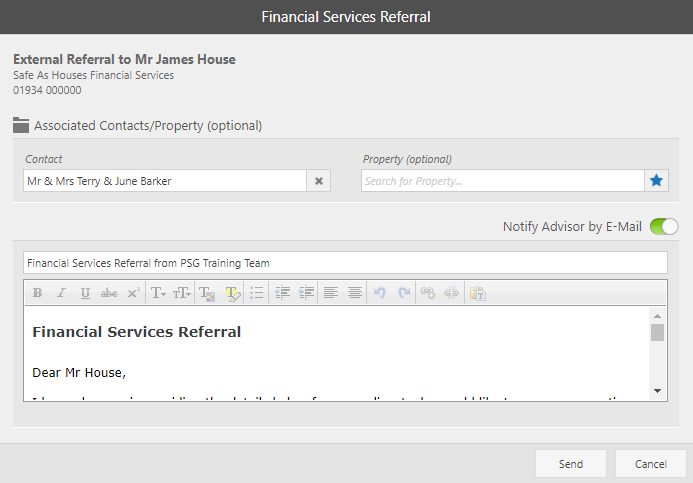This screenshot has width=693, height=483.
Task: Toggle Notify Advisor by E-Mail switch
Action: point(664,227)
